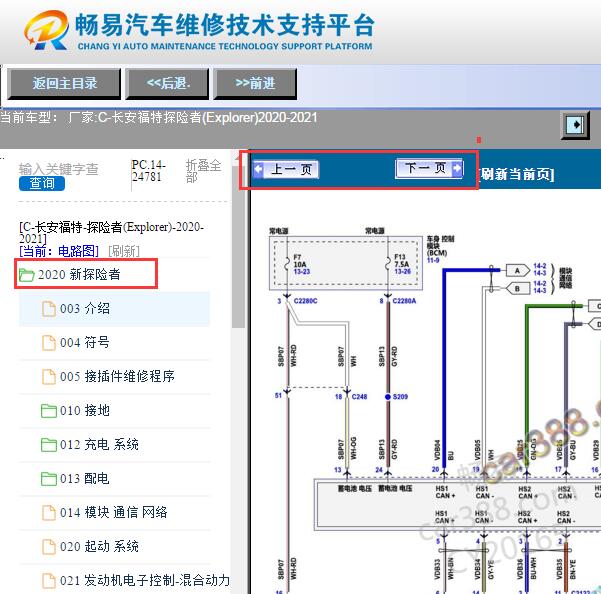The image size is (601, 594).
Task: Go forward with >>前进 button
Action: (x=255, y=84)
